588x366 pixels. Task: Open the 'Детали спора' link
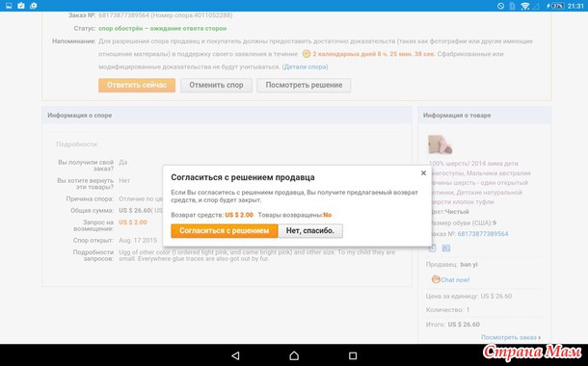(305, 66)
